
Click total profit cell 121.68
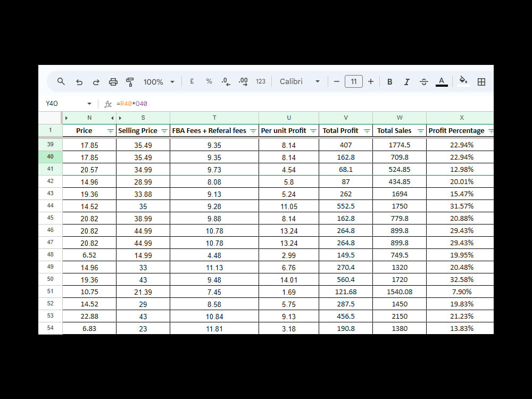[346, 292]
